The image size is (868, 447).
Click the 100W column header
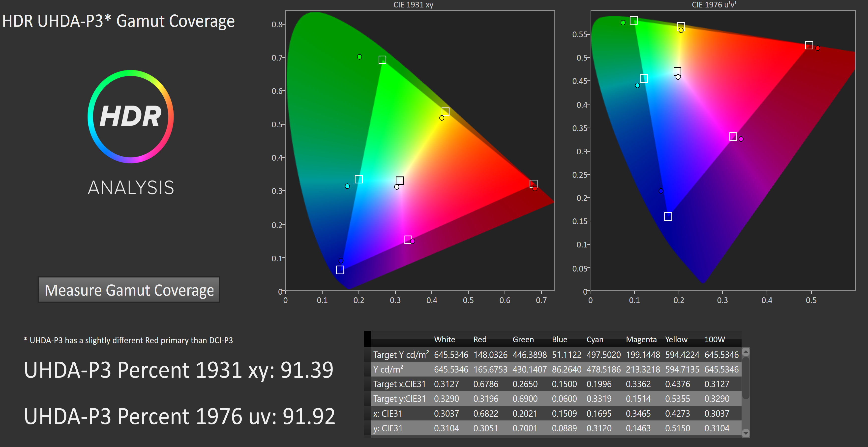click(715, 339)
